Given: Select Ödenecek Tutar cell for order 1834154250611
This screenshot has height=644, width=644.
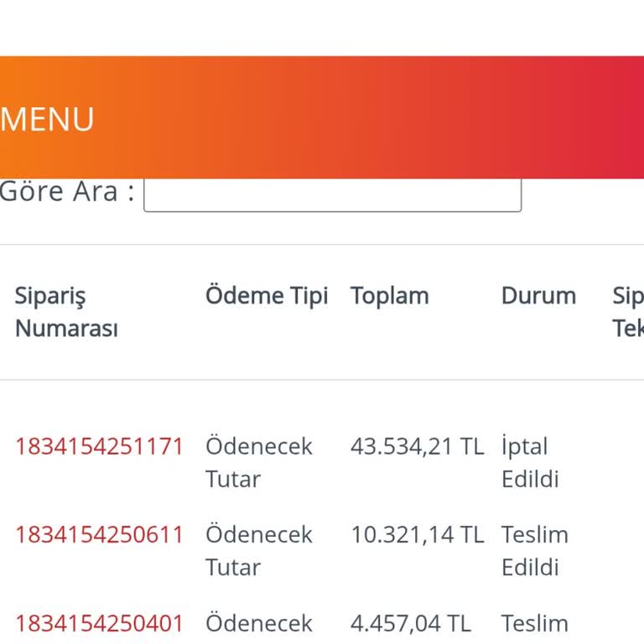Looking at the screenshot, I should point(259,551).
